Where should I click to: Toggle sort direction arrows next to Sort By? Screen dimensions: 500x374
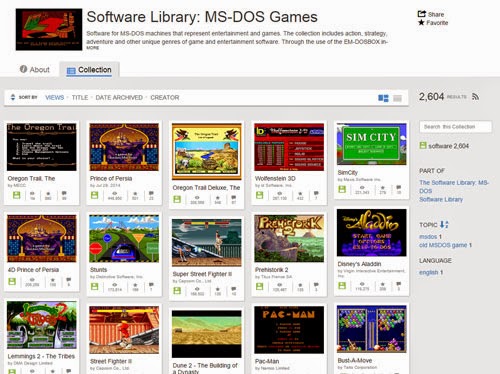[13, 97]
